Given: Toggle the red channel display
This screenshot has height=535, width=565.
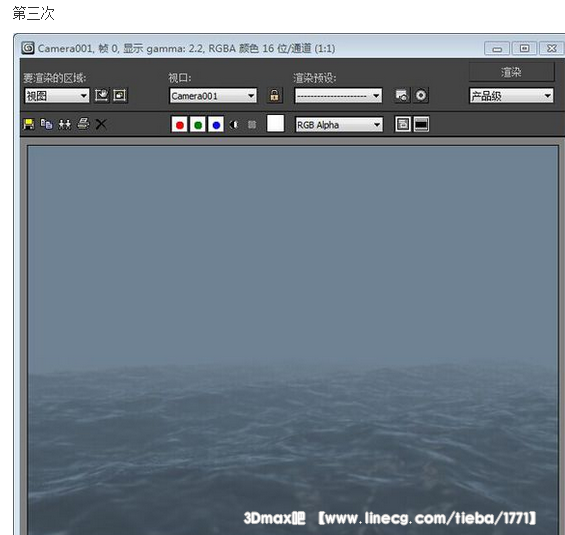Looking at the screenshot, I should (x=179, y=125).
